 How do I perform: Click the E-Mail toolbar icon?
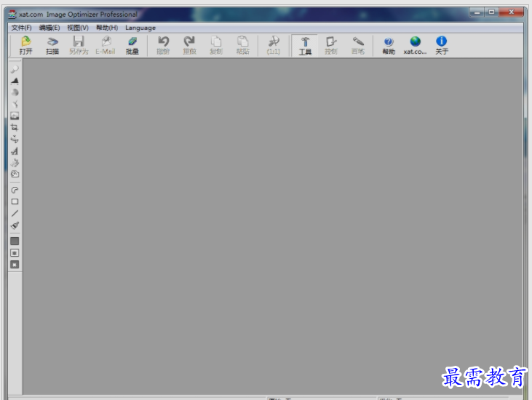pyautogui.click(x=106, y=45)
